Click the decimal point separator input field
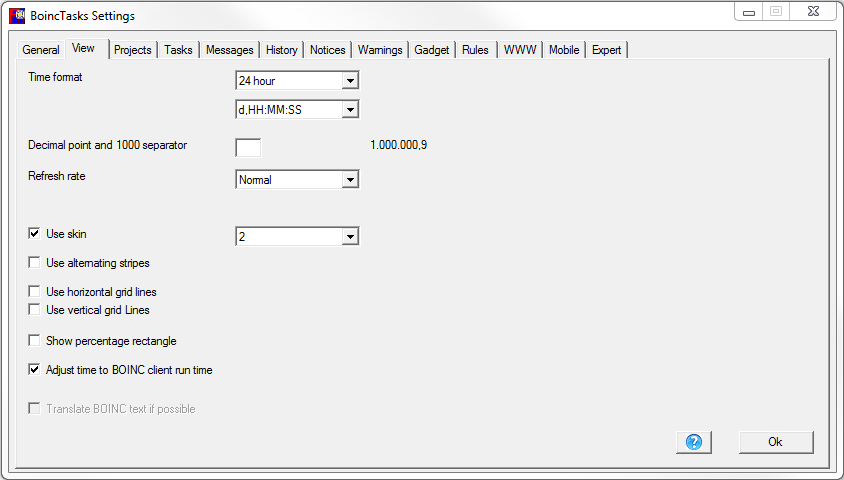This screenshot has width=844, height=480. click(248, 147)
